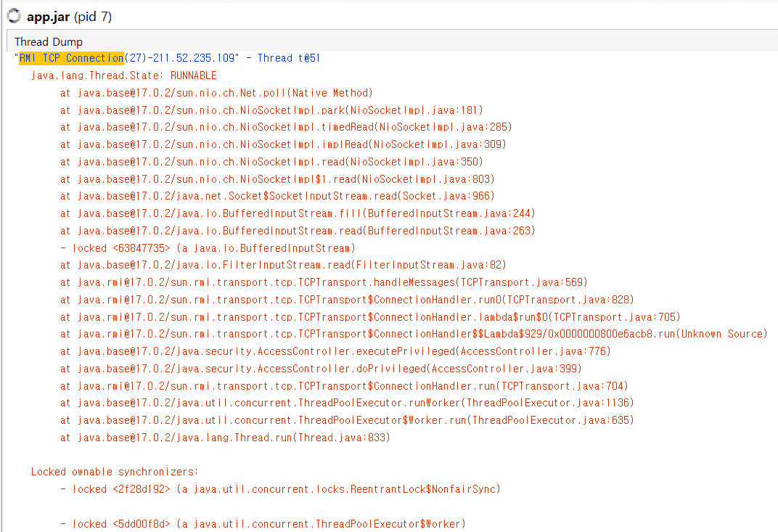
Task: Click the Locked ownable synchronizers heading
Action: (115, 472)
